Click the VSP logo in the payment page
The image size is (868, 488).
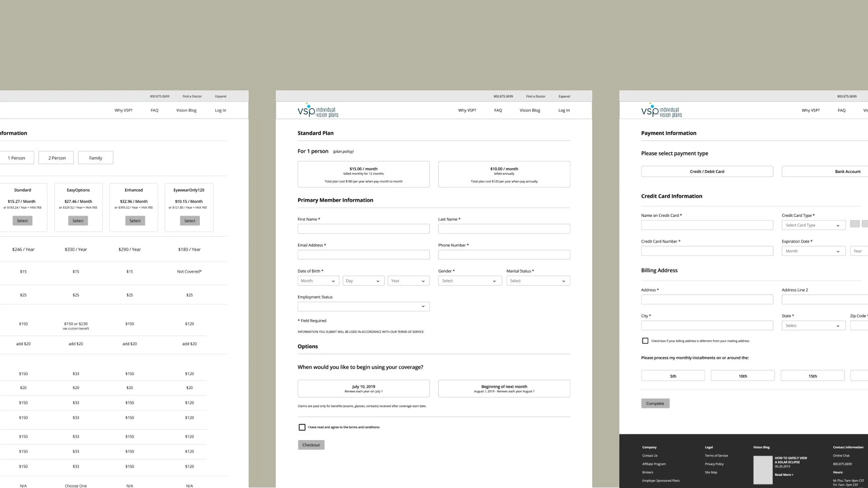click(x=661, y=110)
